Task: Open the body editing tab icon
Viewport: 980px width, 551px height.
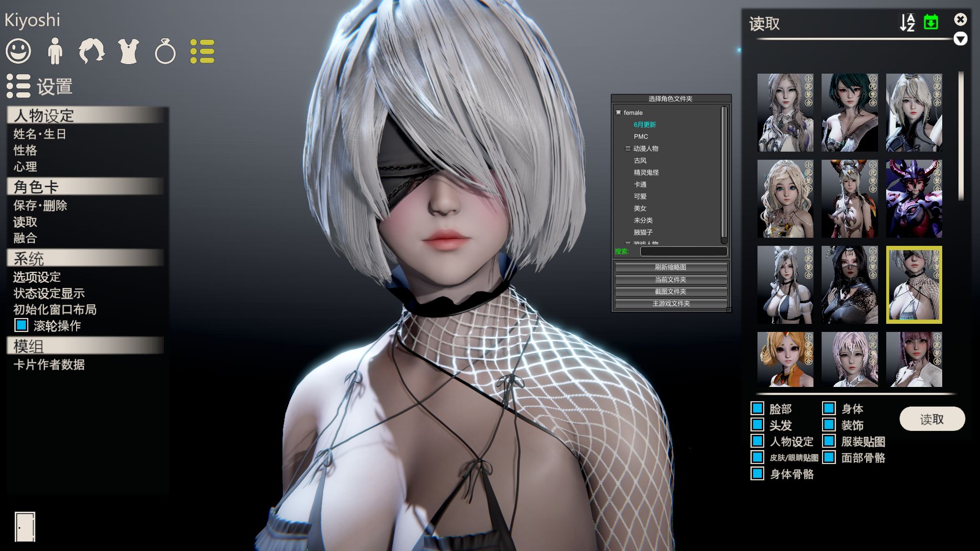Action: coord(55,51)
